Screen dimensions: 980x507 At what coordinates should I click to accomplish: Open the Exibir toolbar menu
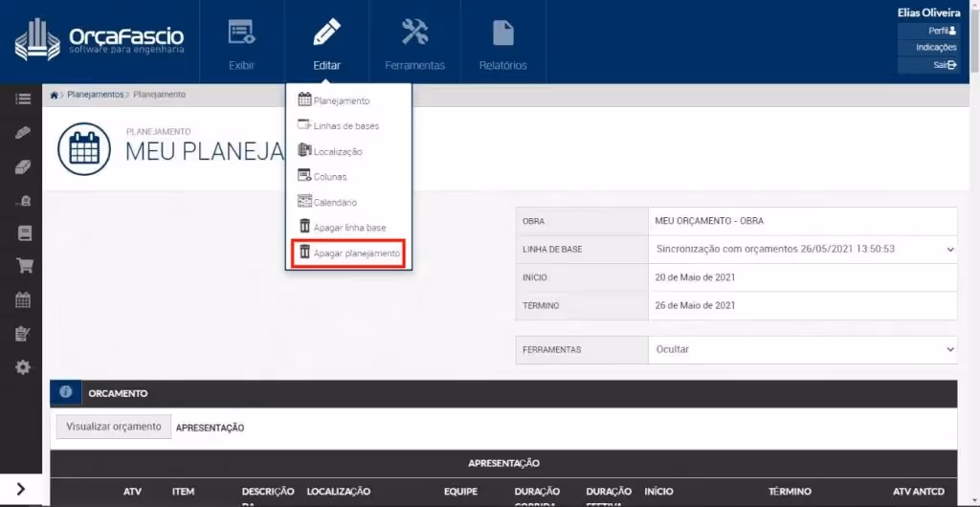click(x=242, y=42)
